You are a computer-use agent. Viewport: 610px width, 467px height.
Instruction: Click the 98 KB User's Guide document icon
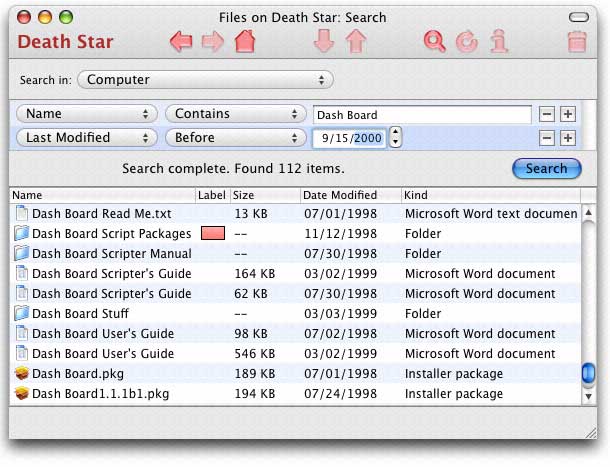(22, 333)
